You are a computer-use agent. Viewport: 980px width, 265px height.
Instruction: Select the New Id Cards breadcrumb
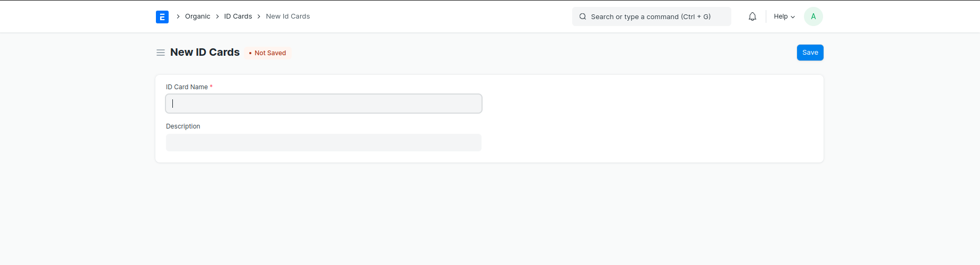click(287, 16)
